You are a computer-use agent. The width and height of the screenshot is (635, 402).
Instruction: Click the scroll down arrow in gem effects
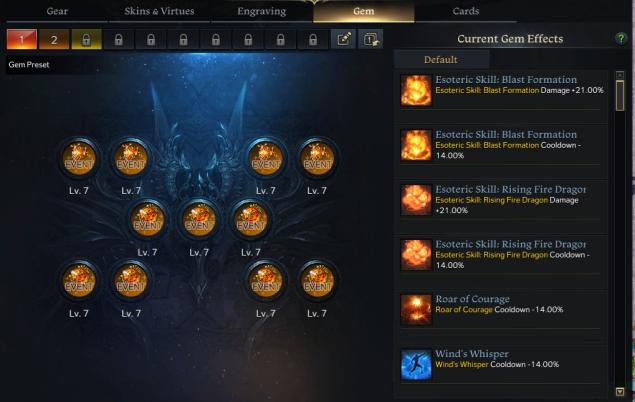pyautogui.click(x=620, y=391)
